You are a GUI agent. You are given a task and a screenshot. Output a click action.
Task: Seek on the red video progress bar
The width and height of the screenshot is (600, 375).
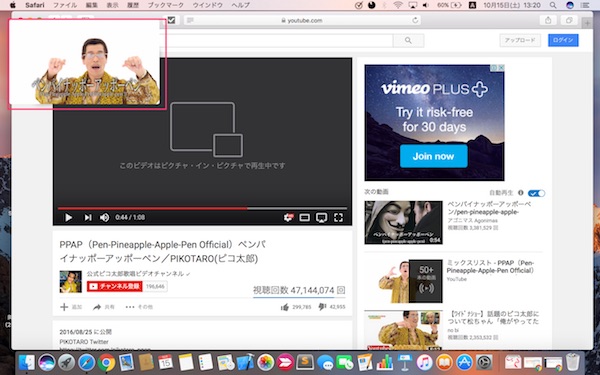[x=202, y=209]
